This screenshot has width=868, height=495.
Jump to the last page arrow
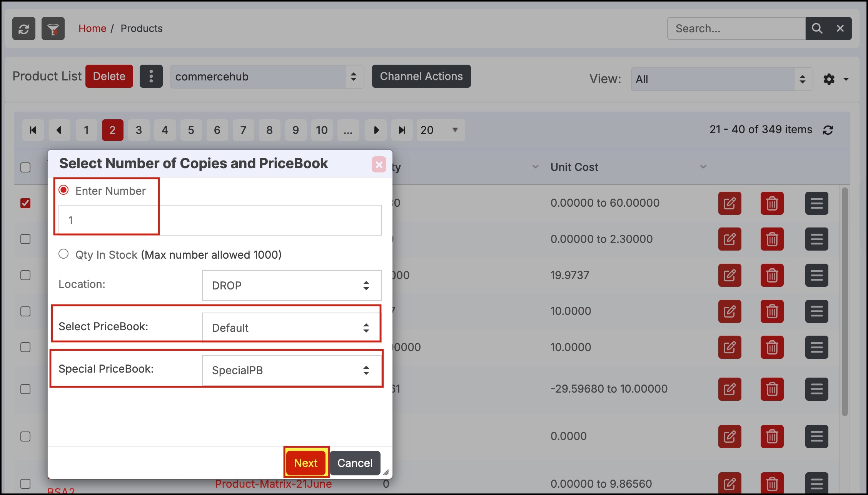click(x=402, y=130)
